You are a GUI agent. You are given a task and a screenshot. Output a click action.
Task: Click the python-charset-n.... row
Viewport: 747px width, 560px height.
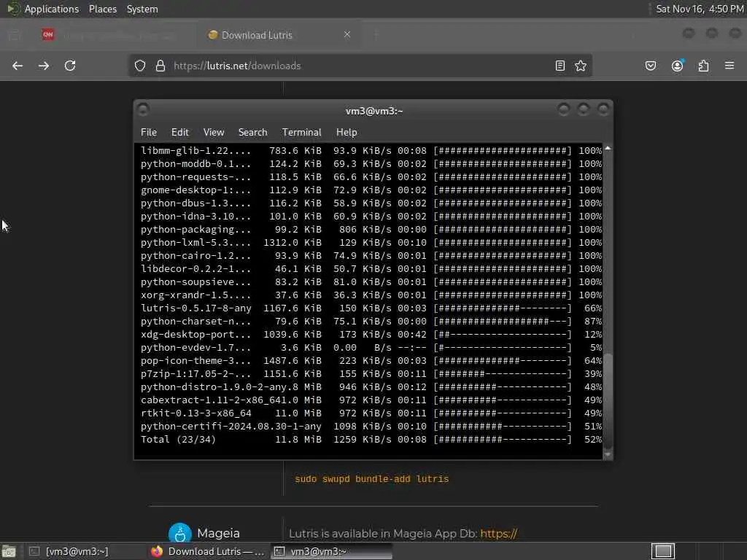point(371,322)
